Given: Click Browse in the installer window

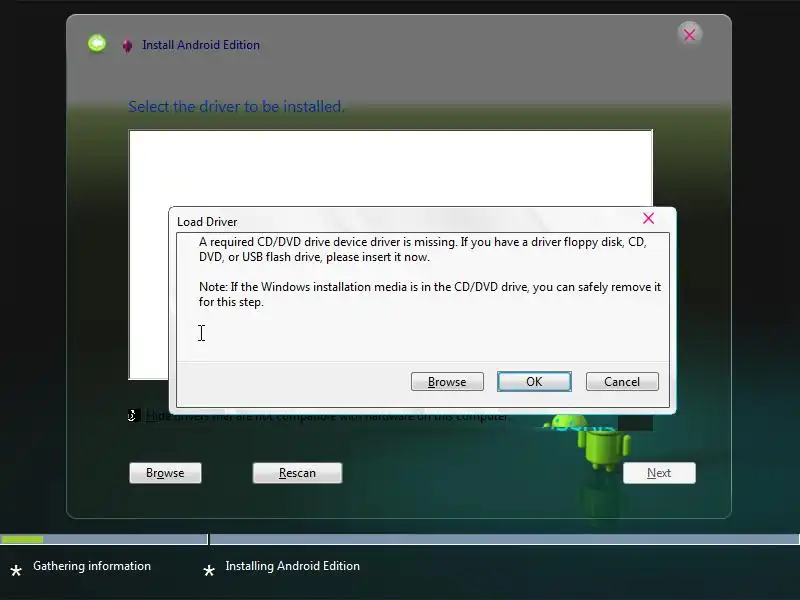Looking at the screenshot, I should point(165,473).
